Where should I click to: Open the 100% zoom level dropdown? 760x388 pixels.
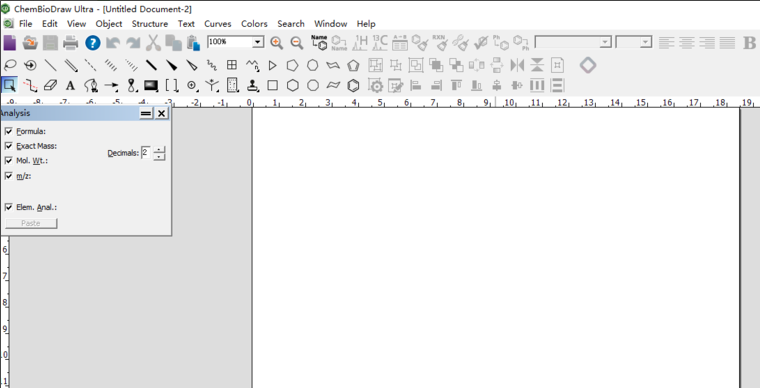[x=258, y=42]
